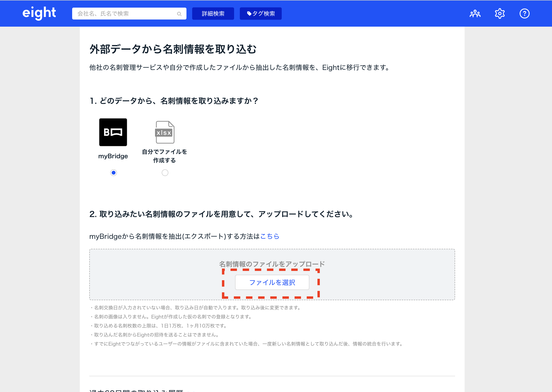
Task: Click the tag icon on タグ検索
Action: coord(249,14)
